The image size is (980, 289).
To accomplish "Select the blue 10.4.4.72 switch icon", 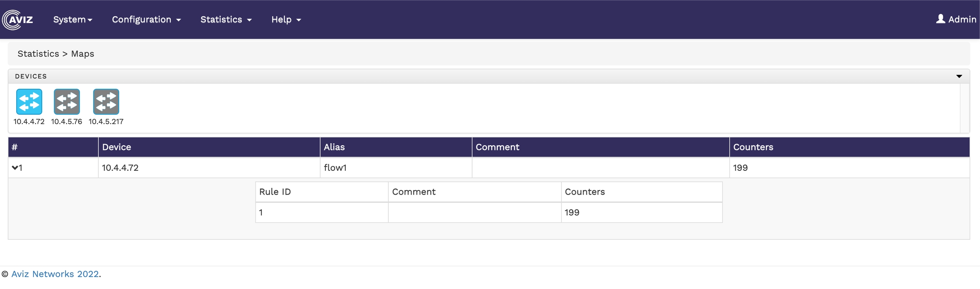I will coord(29,102).
